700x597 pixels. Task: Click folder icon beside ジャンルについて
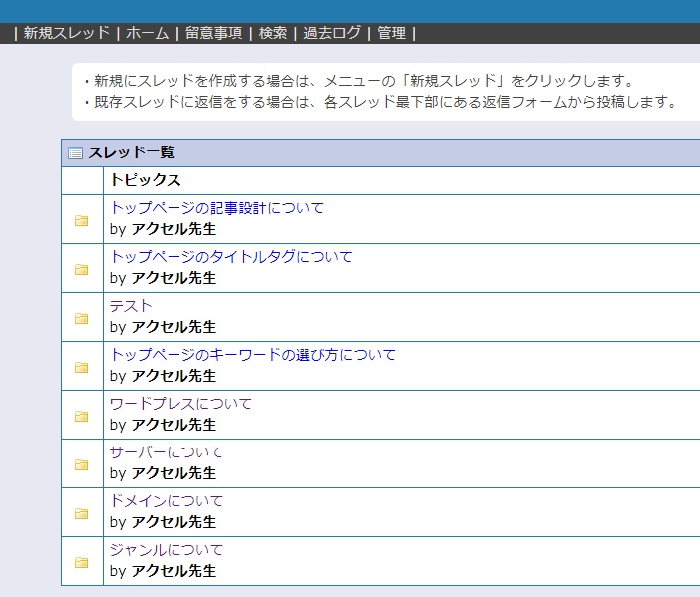81,562
